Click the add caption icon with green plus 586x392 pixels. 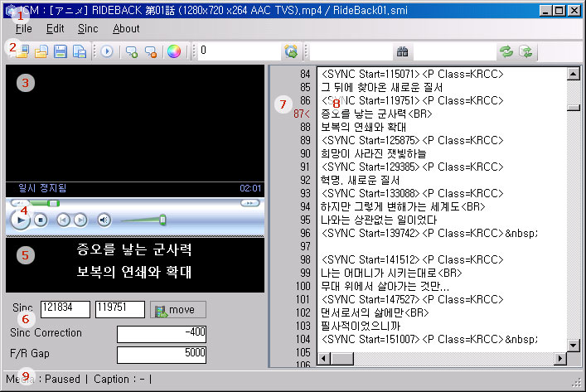coord(132,51)
